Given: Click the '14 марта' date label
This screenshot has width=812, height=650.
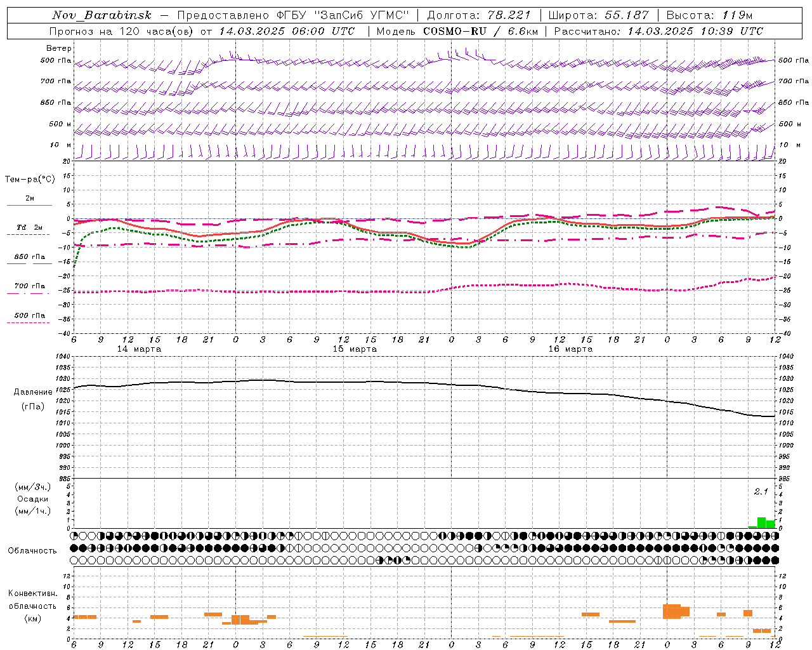Looking at the screenshot, I should 139,349.
